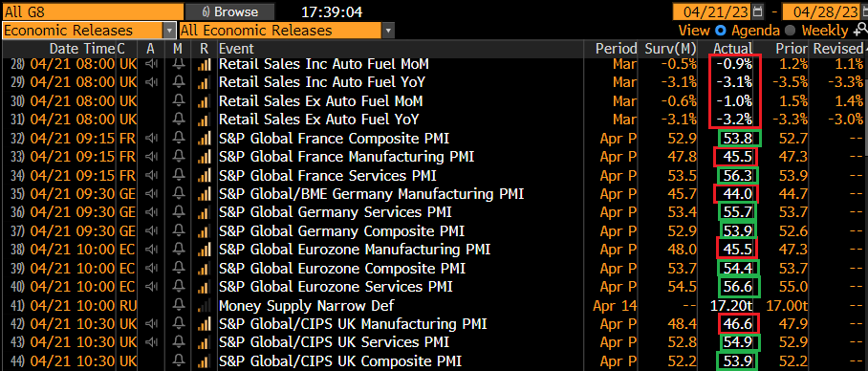Click alert bell for France Composite PMI row
868x371 pixels.
tap(179, 139)
